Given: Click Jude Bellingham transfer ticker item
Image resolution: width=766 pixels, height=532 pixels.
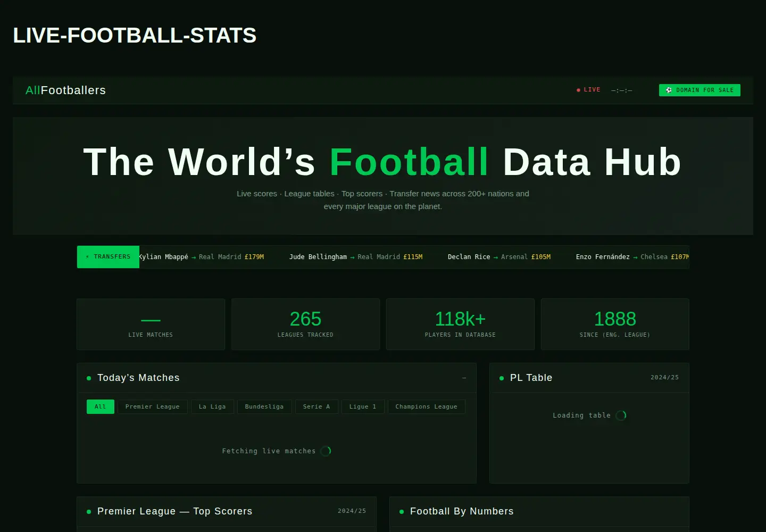Looking at the screenshot, I should click(356, 257).
